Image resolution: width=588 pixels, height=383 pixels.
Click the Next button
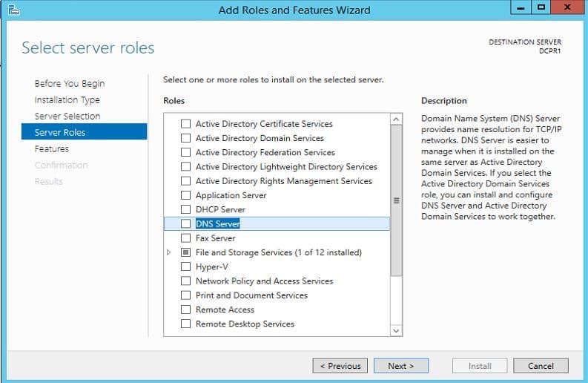tap(401, 366)
